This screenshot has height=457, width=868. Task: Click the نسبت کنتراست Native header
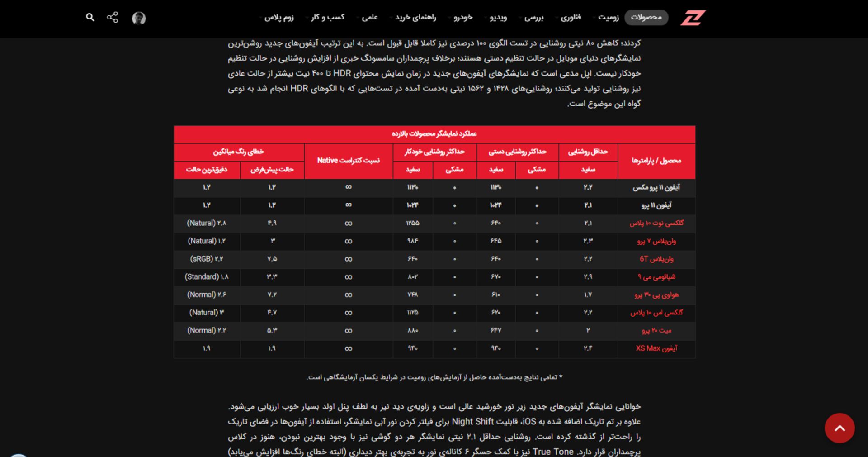click(348, 161)
